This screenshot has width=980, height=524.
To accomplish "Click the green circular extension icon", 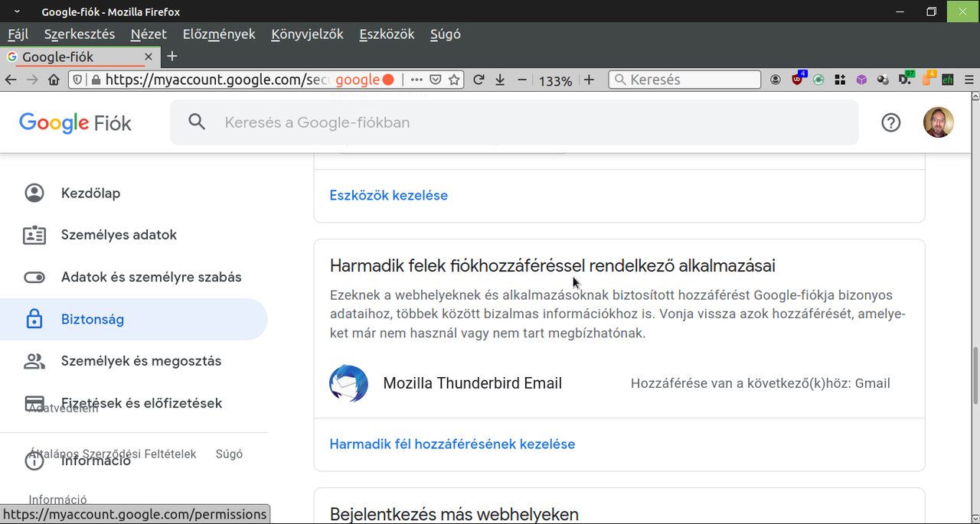I will tap(818, 80).
